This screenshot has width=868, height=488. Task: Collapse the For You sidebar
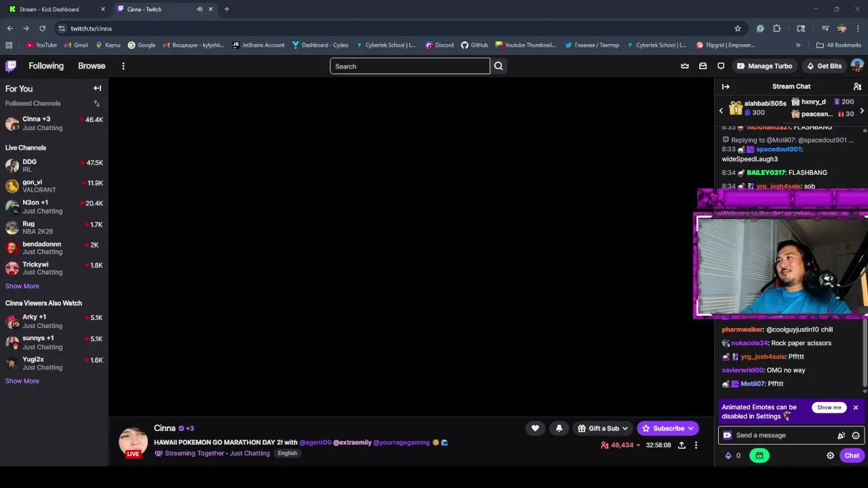point(97,88)
